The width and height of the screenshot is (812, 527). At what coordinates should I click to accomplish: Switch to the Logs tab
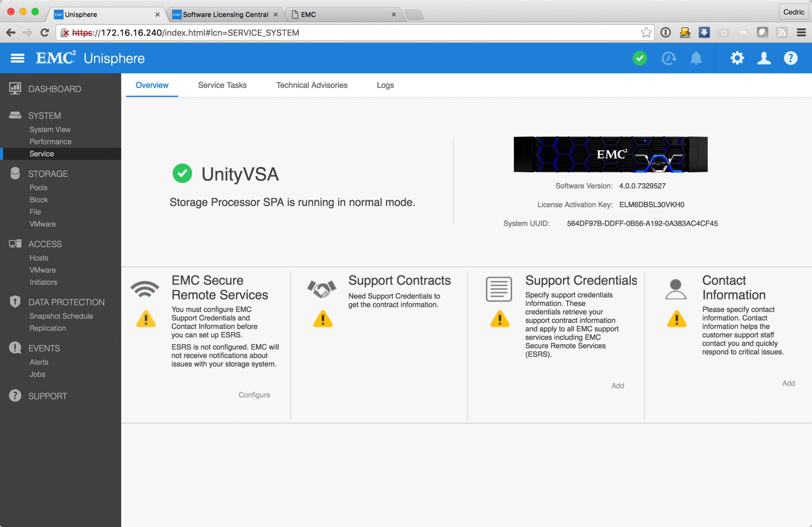click(x=385, y=85)
